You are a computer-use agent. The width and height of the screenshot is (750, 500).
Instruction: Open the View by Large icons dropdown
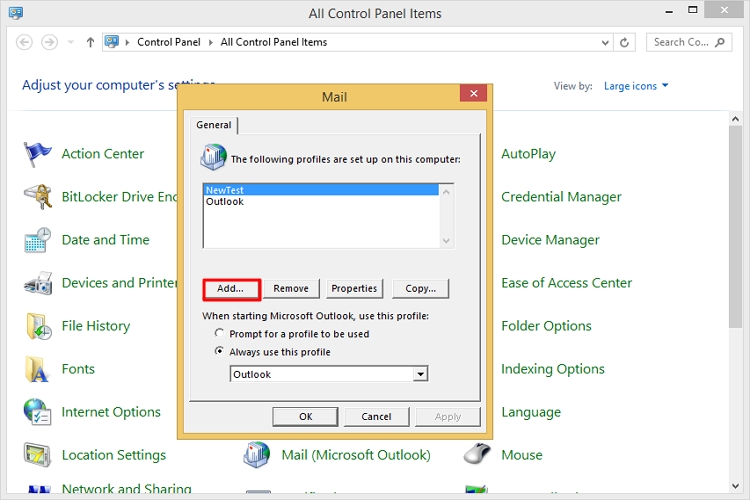636,86
